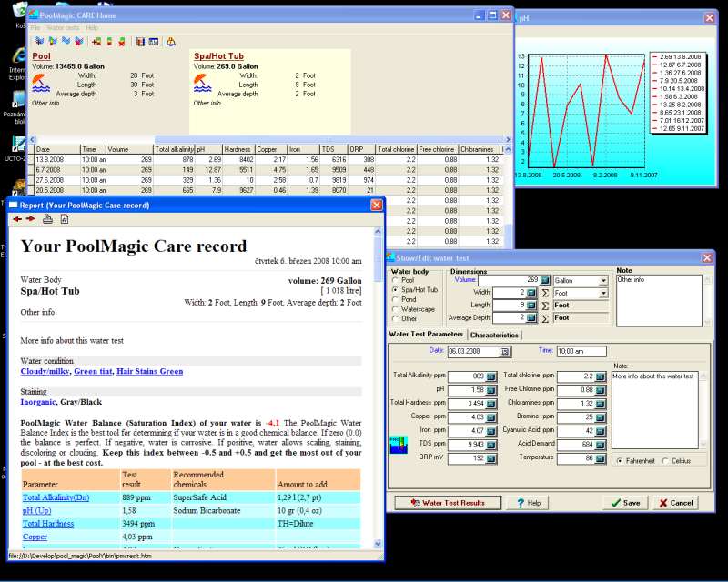Switch to the Characteristics tab
728x582 pixels.
(x=494, y=335)
